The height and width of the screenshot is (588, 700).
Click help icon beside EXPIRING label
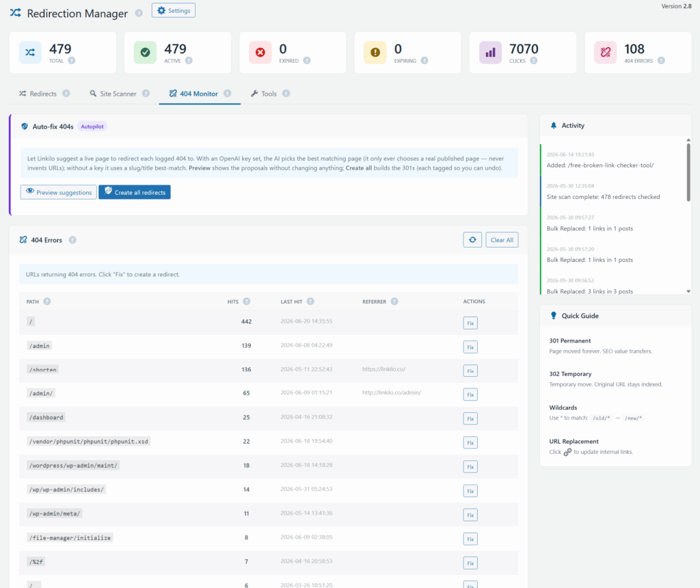[x=425, y=61]
